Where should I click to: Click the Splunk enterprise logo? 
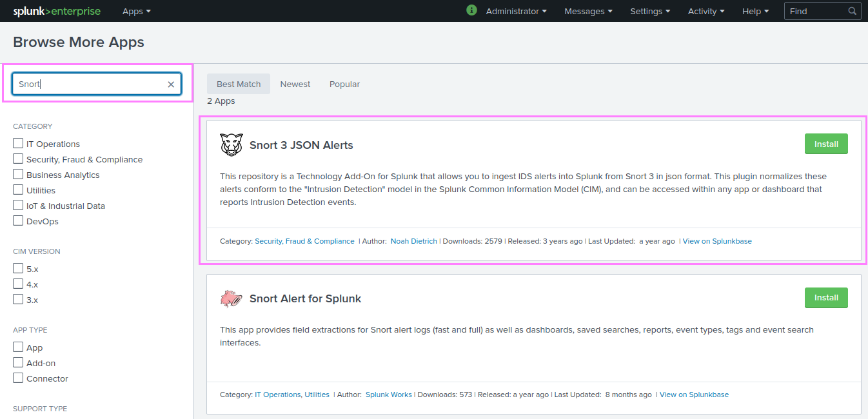57,11
